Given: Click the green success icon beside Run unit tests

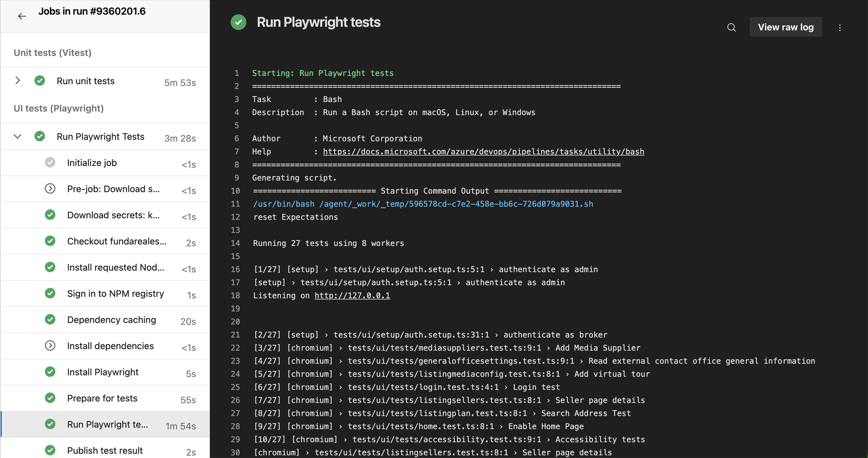Looking at the screenshot, I should click(x=40, y=81).
